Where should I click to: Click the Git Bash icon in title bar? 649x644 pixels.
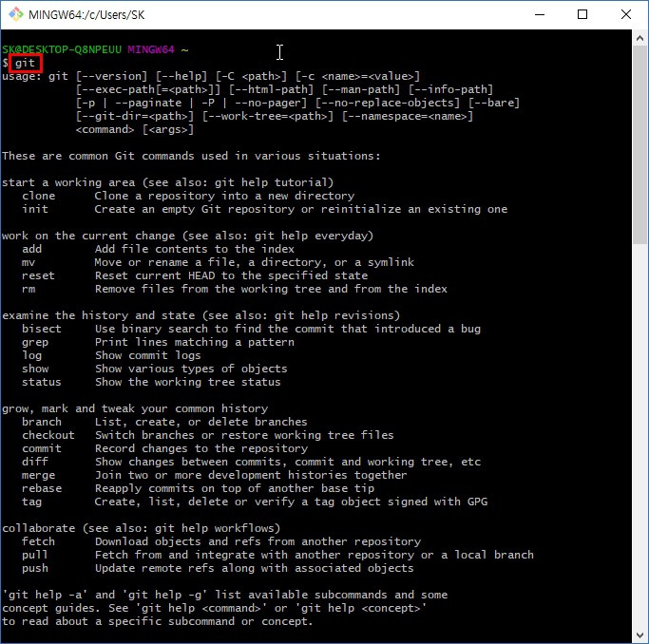(x=16, y=14)
